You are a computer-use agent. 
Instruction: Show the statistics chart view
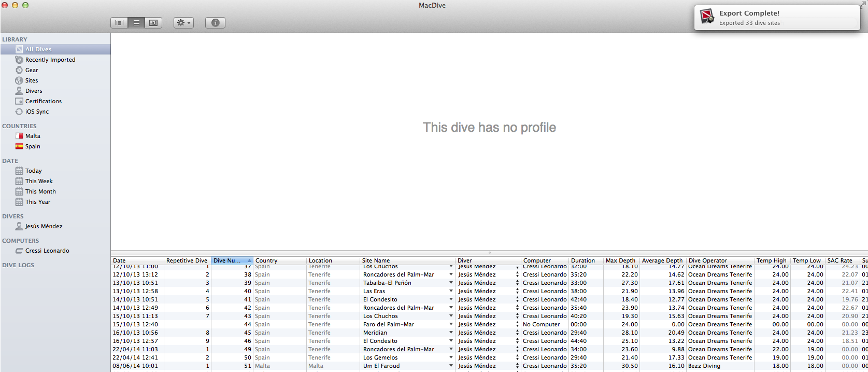point(153,23)
